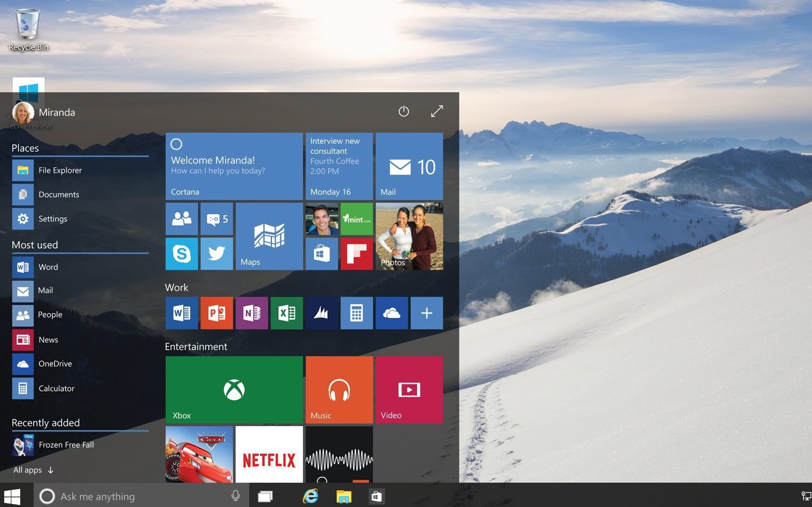Launch Word from Most used list
812x507 pixels.
(80, 267)
